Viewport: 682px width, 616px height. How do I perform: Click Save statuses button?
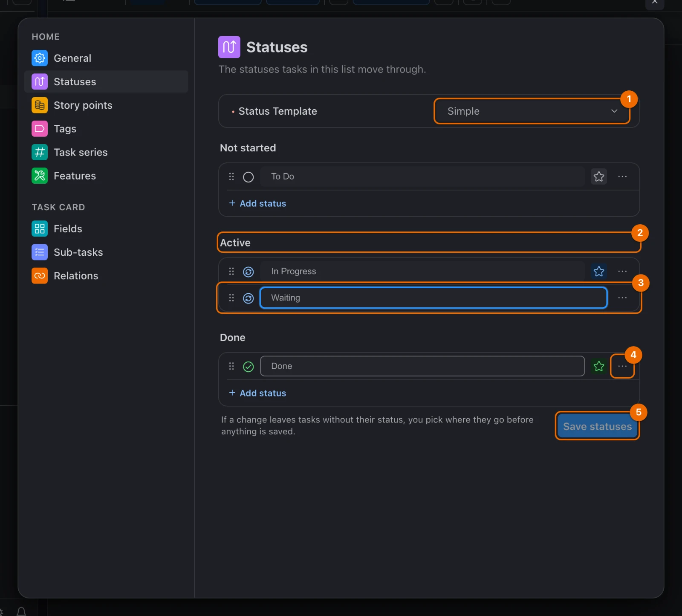pos(597,426)
